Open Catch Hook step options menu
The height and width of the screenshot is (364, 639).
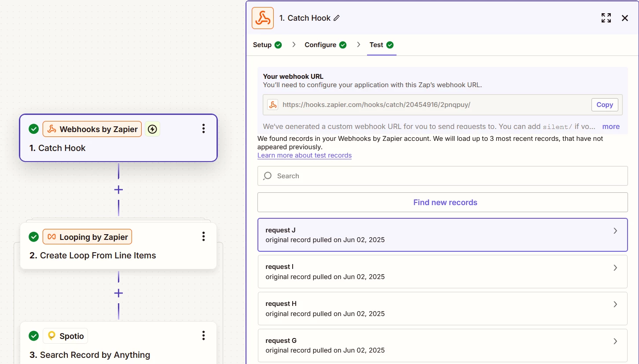203,129
